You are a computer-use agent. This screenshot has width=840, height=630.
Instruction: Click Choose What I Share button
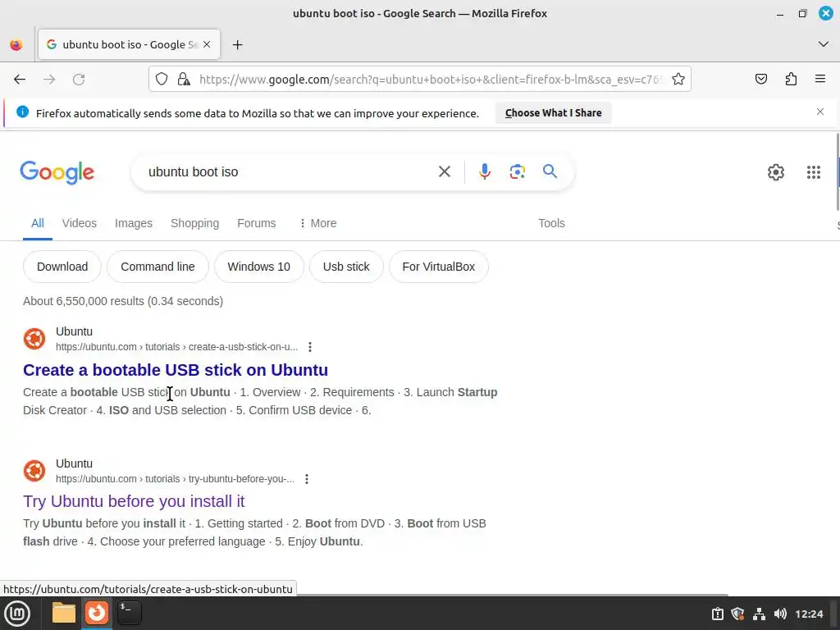pyautogui.click(x=553, y=113)
